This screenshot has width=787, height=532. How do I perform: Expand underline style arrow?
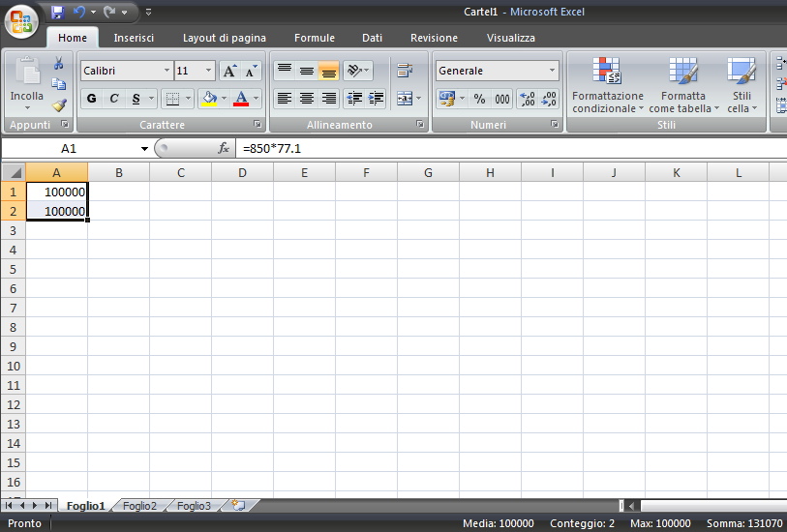pos(152,99)
